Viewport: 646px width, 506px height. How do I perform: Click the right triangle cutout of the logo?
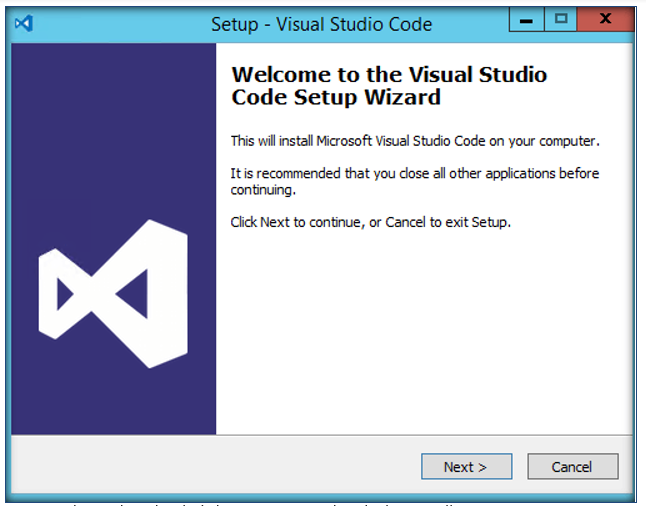(133, 294)
